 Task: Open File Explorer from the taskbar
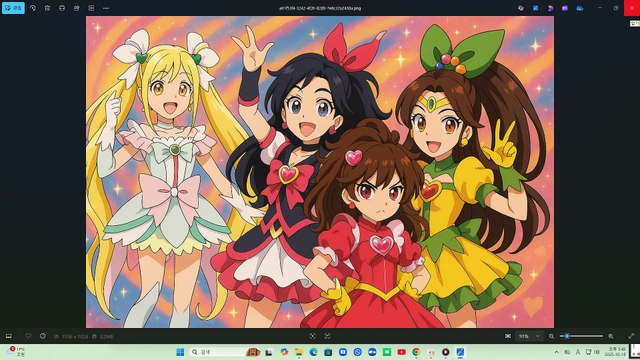coord(299,352)
